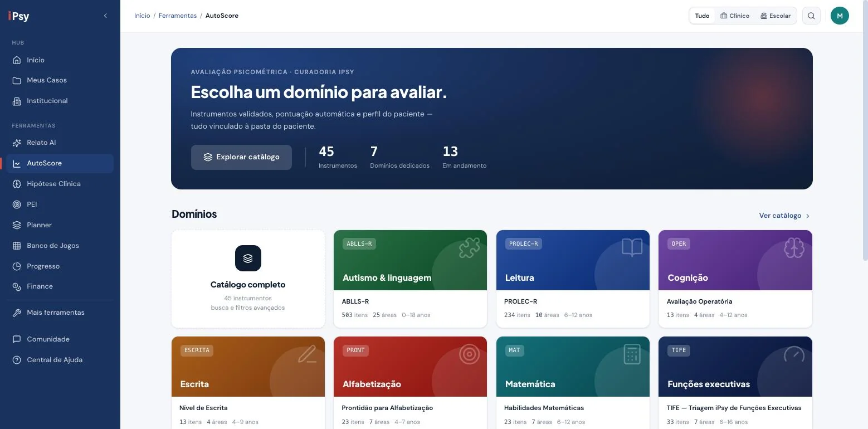Click the Avaliação Operatória instrument title
Image resolution: width=868 pixels, height=429 pixels.
(x=699, y=301)
